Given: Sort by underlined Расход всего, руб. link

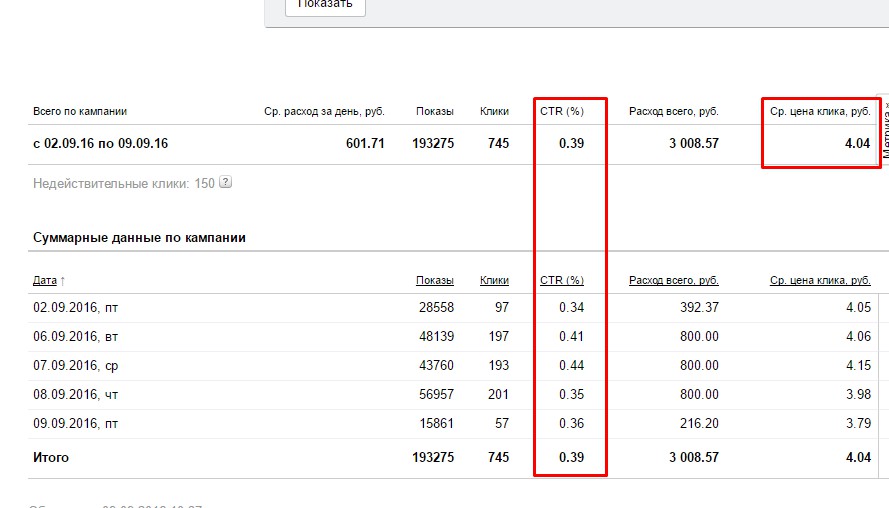Looking at the screenshot, I should tap(674, 280).
